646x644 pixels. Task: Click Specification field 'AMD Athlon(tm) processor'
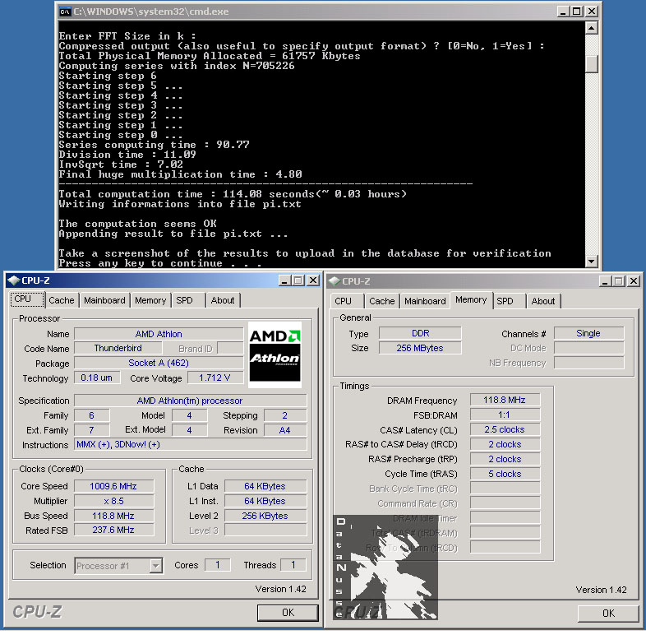190,401
